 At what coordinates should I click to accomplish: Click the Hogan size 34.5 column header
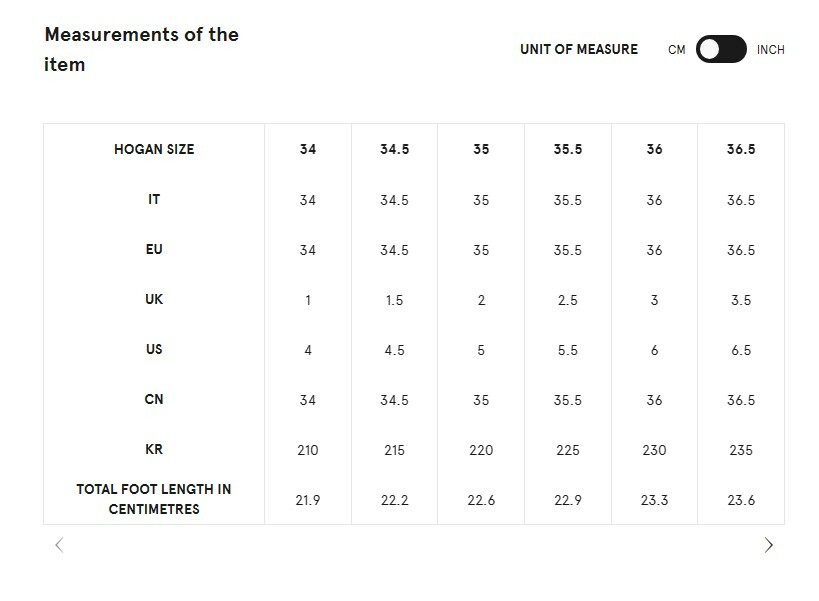click(x=394, y=149)
